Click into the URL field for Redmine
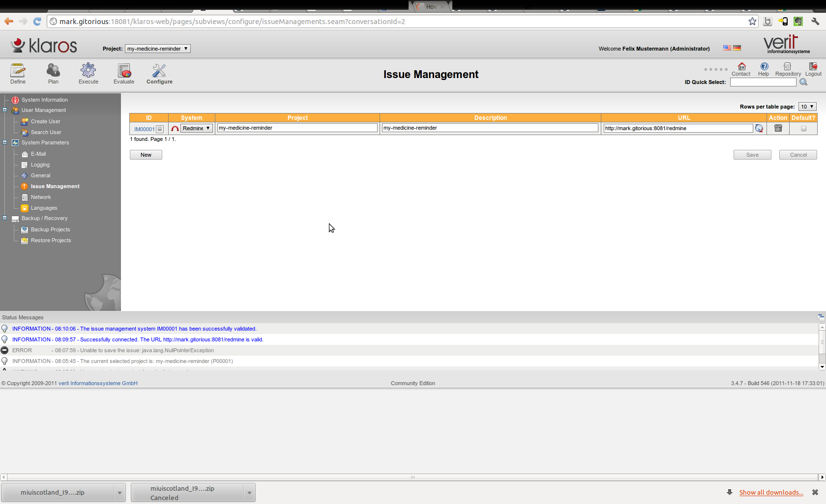The width and height of the screenshot is (826, 504). pyautogui.click(x=678, y=128)
